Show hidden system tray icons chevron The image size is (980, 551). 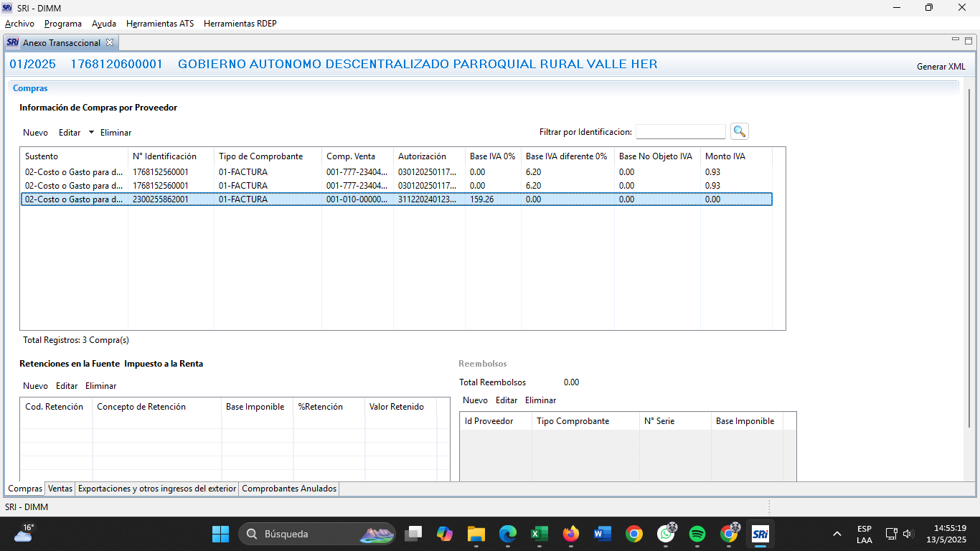coord(837,534)
